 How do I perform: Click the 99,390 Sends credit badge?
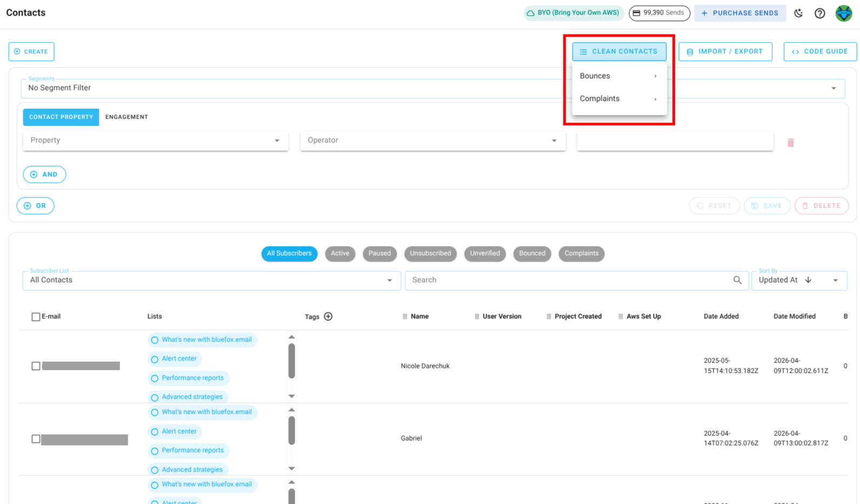click(x=659, y=13)
